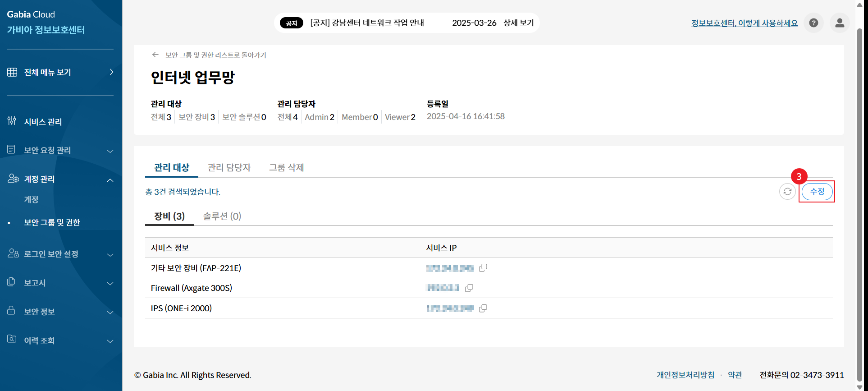Click the 이력 조회 search-folder icon
The width and height of the screenshot is (868, 391).
click(x=12, y=339)
